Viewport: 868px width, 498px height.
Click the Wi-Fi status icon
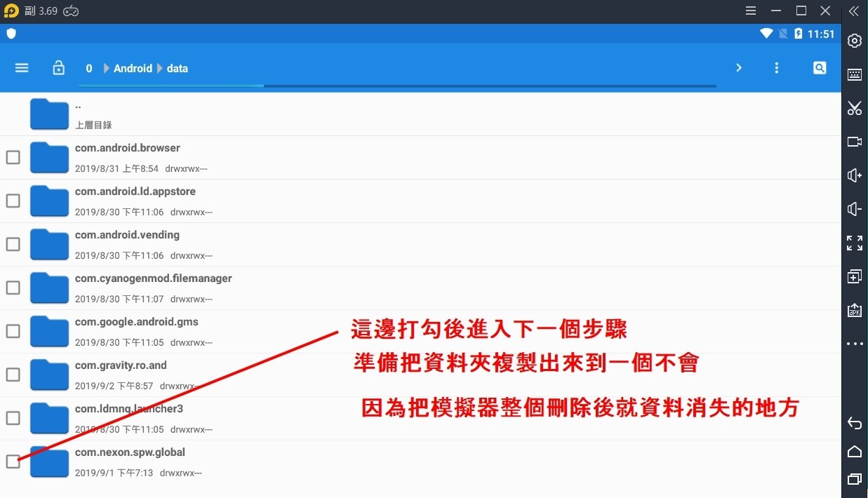tap(766, 34)
